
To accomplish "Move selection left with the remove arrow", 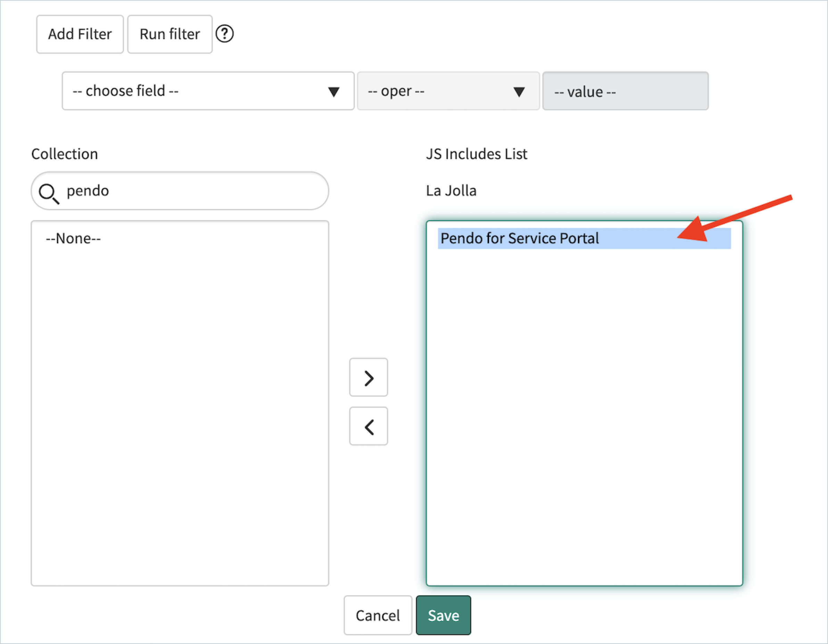I will click(x=369, y=426).
